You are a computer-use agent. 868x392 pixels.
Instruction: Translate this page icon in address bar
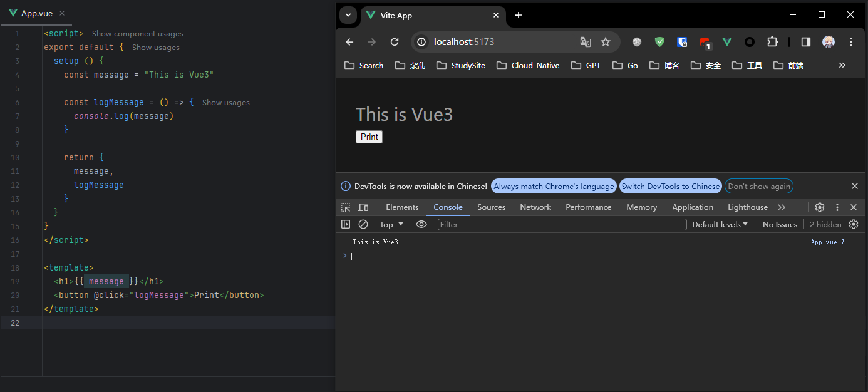pos(586,42)
